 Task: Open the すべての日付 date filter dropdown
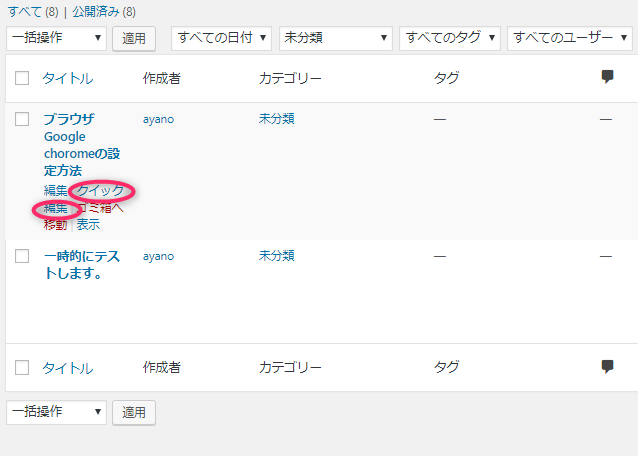pyautogui.click(x=221, y=38)
